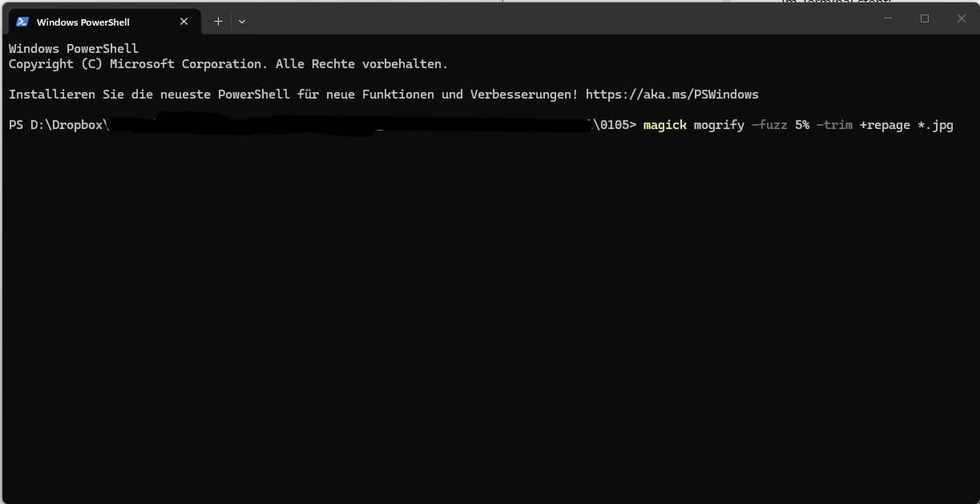Viewport: 980px width, 504px height.
Task: Select the Windows PowerShell tab title
Action: (x=83, y=22)
